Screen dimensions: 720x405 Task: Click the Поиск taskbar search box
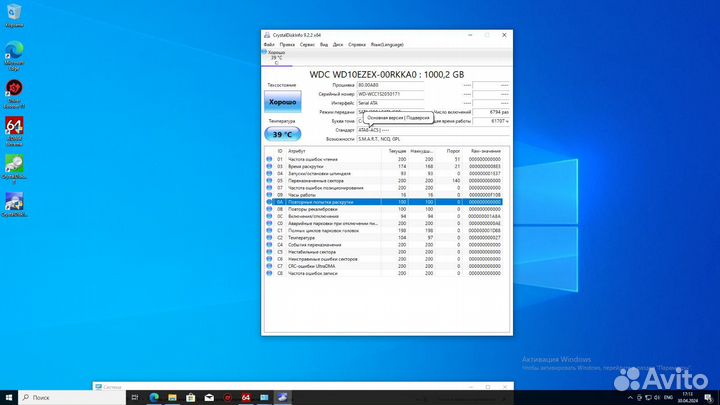tap(72, 397)
